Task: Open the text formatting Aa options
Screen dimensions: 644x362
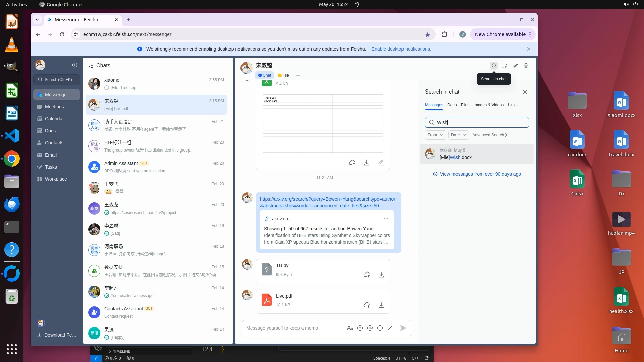Action: point(350,328)
